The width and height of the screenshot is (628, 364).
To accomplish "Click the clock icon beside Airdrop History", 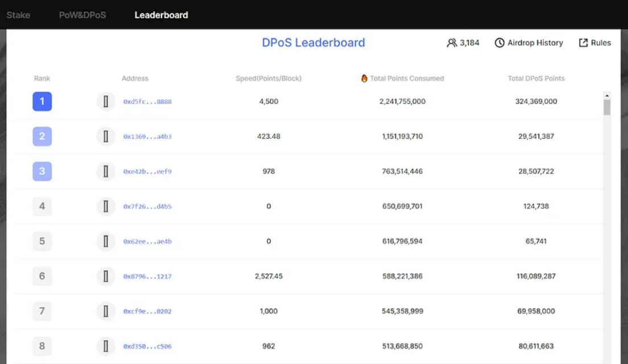I will pyautogui.click(x=499, y=43).
